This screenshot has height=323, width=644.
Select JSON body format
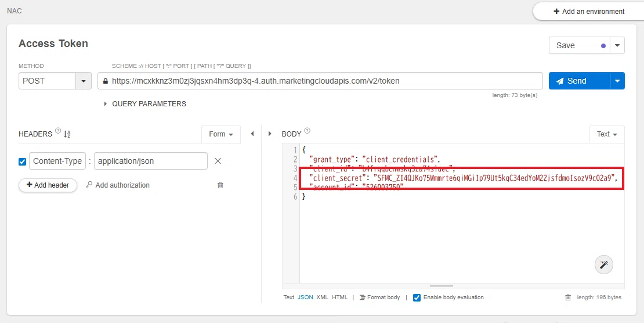pos(305,297)
